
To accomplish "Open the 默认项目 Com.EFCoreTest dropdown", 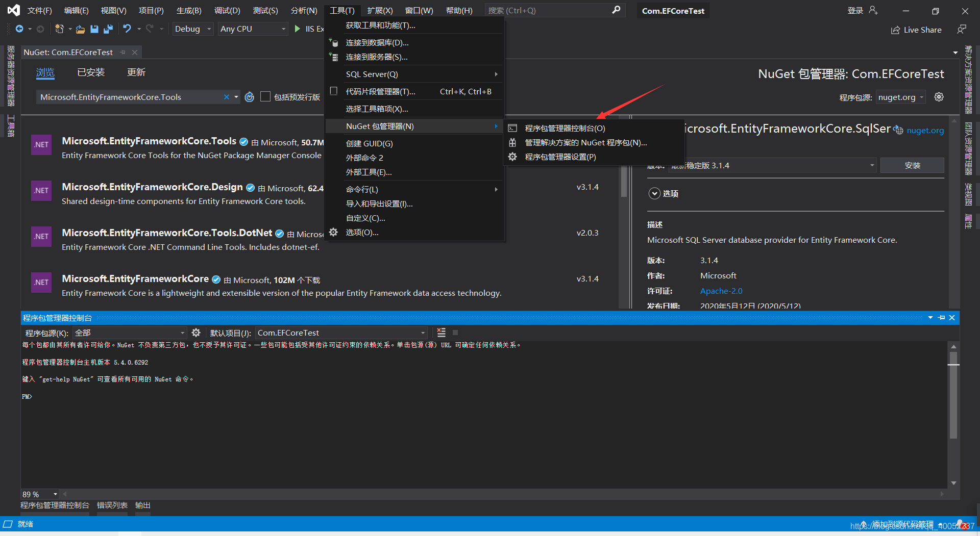I will click(x=341, y=333).
